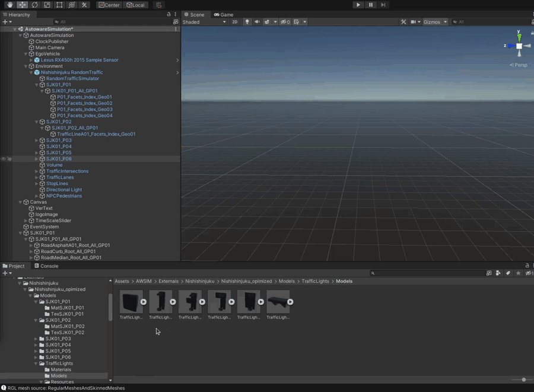Select the first TrafficLight model thumbnail
This screenshot has height=392, width=534.
(131, 302)
